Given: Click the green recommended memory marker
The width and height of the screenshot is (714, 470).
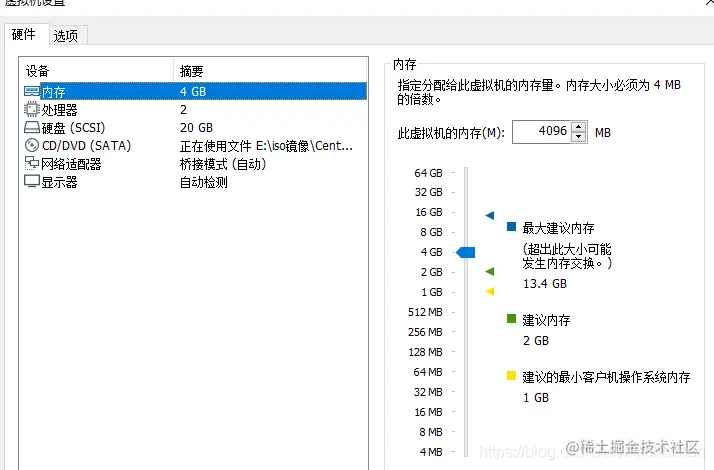Looking at the screenshot, I should click(490, 271).
